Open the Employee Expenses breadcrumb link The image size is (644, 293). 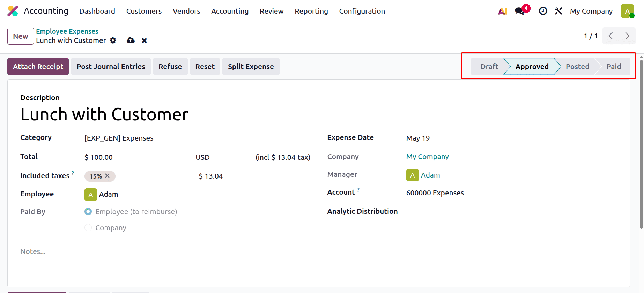click(x=67, y=31)
